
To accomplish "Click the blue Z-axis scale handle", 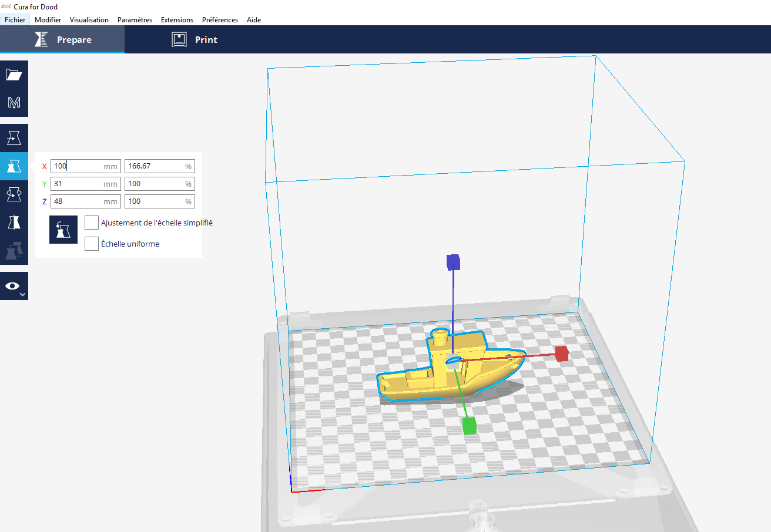I will (452, 262).
